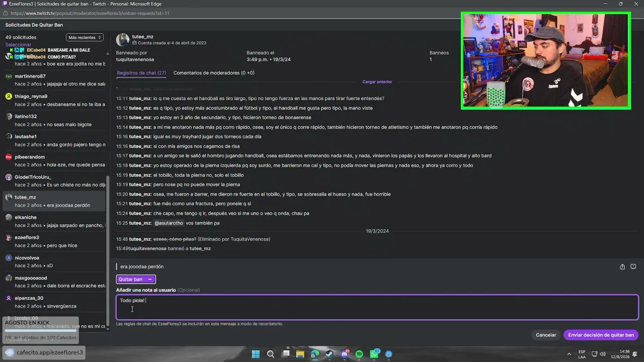Expand the system tray hidden icons chevron
644x362 pixels.
tap(568, 354)
